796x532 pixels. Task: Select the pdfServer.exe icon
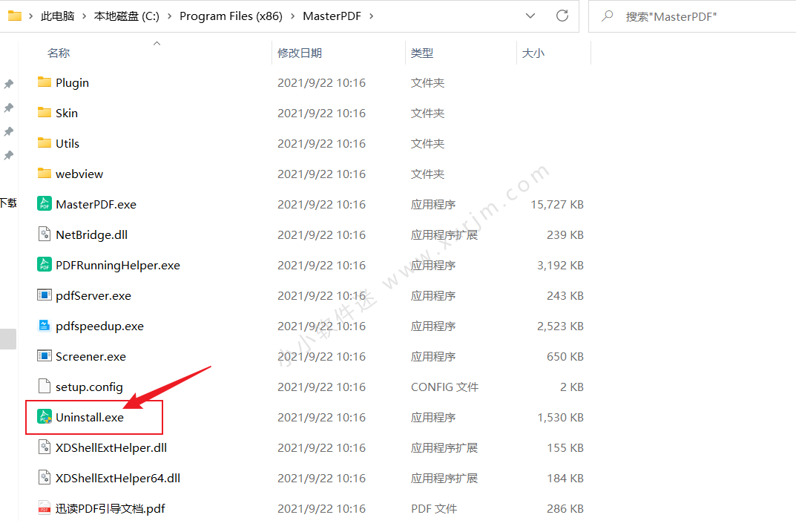[x=45, y=295]
